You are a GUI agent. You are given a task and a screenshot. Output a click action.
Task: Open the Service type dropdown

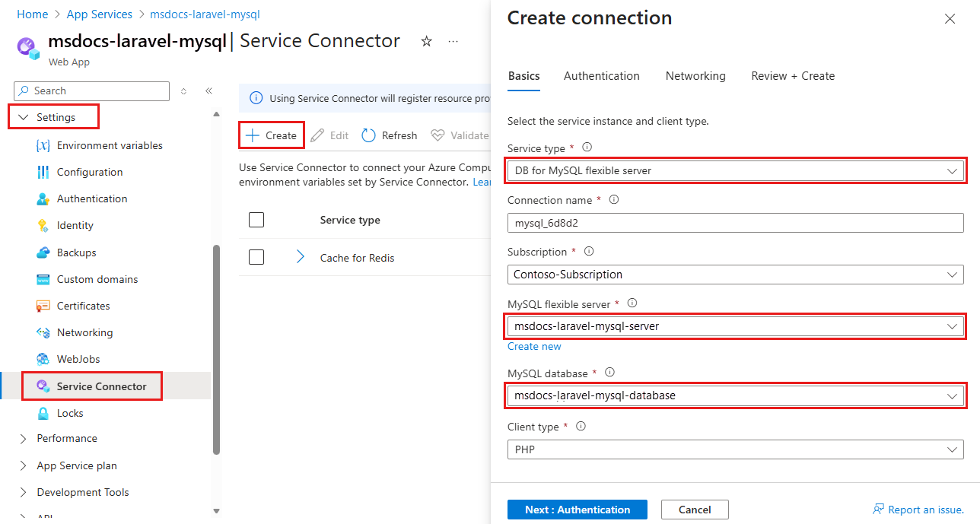pos(736,170)
